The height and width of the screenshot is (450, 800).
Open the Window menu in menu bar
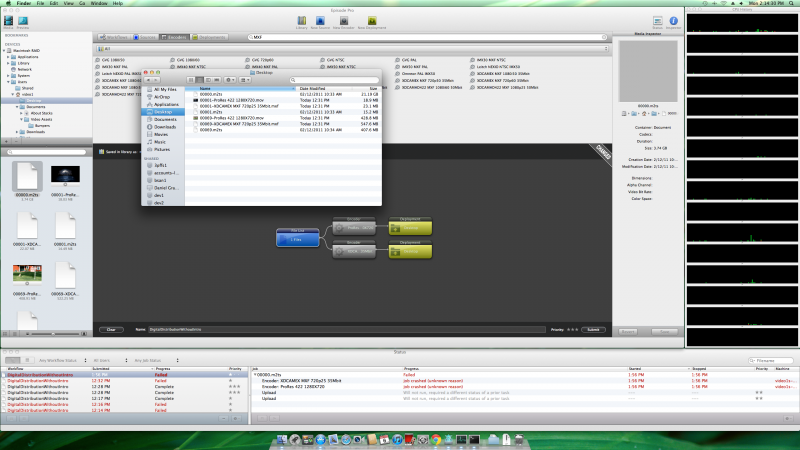(x=96, y=4)
